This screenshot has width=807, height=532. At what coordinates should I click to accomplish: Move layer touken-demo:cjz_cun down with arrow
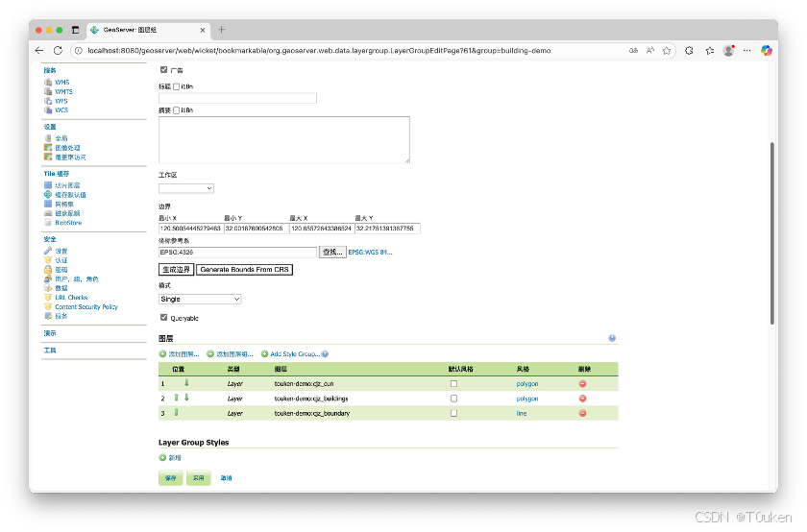tap(186, 383)
